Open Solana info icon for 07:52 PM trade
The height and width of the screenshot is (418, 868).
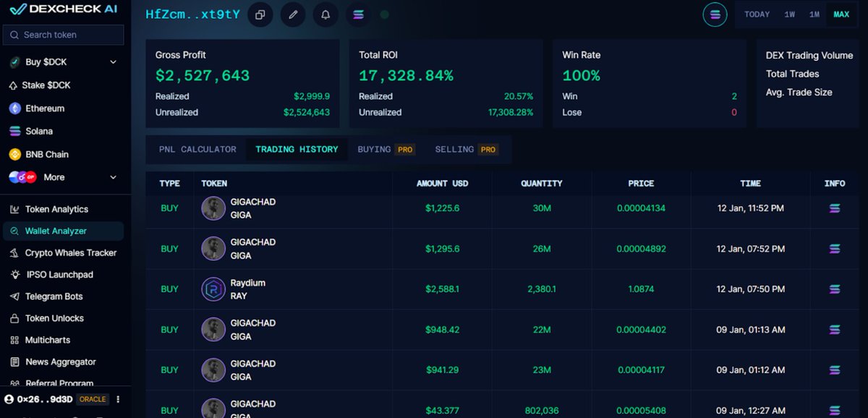[835, 249]
